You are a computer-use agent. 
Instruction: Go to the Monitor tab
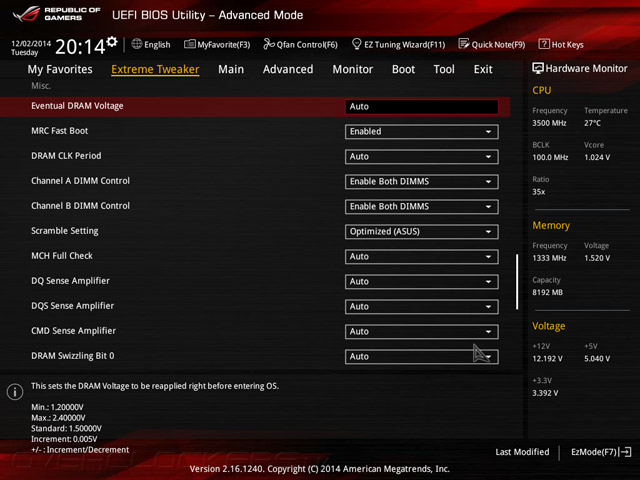tap(353, 69)
